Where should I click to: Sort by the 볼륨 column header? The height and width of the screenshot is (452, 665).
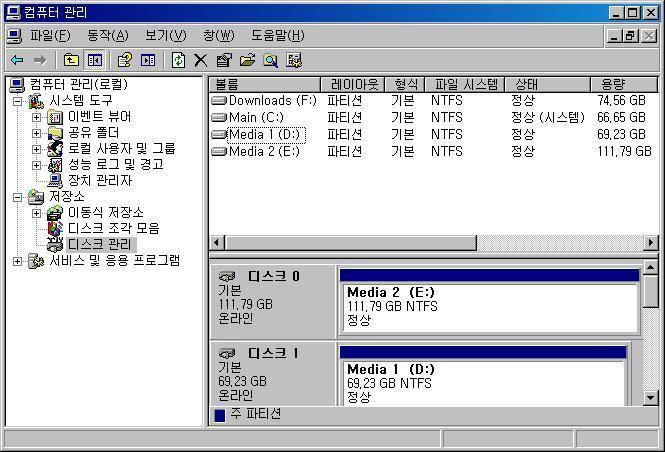click(265, 84)
